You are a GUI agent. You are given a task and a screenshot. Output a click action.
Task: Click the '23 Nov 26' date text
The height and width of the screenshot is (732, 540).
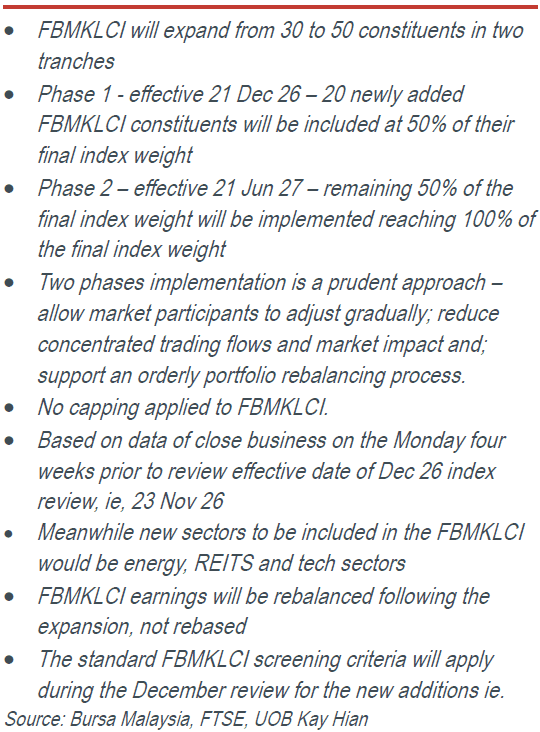[178, 501]
